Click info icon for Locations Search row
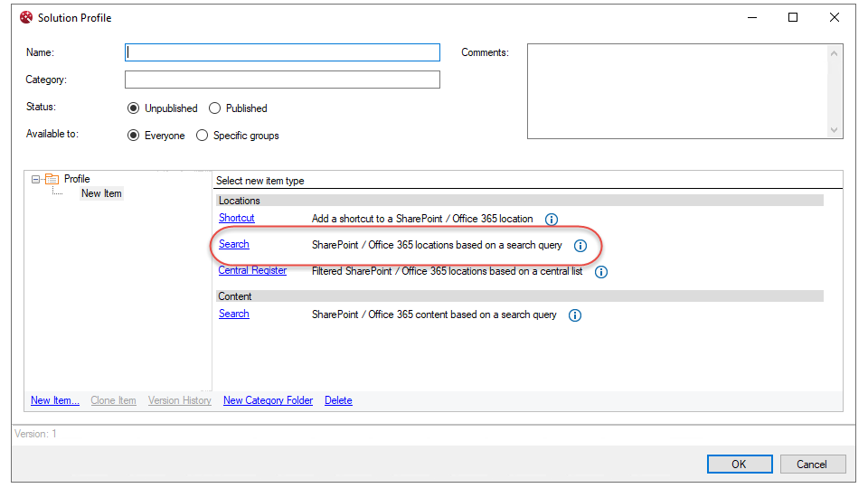The width and height of the screenshot is (868, 488). tap(580, 246)
